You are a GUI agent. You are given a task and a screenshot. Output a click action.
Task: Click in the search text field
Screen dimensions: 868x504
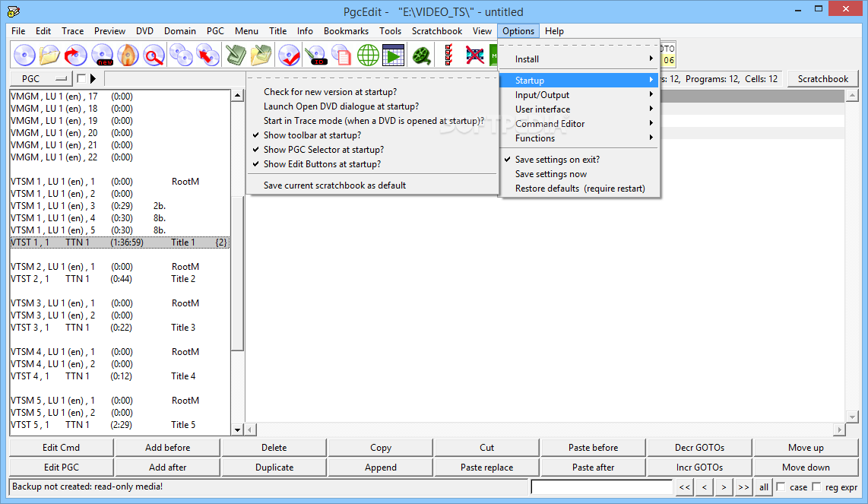point(601,487)
